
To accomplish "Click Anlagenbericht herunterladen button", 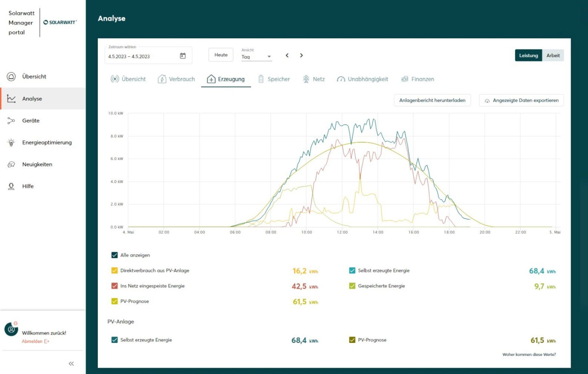I will (432, 100).
